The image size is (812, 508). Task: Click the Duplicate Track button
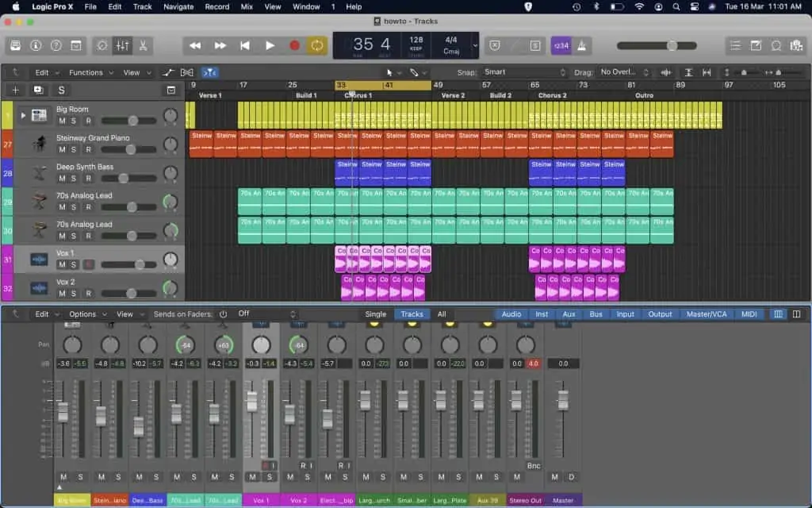pyautogui.click(x=38, y=90)
